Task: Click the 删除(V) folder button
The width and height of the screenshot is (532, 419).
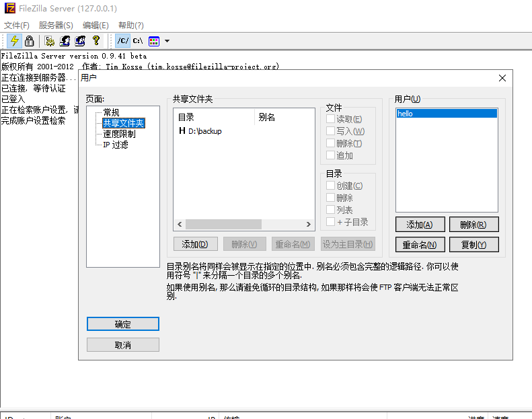Action: [x=244, y=244]
